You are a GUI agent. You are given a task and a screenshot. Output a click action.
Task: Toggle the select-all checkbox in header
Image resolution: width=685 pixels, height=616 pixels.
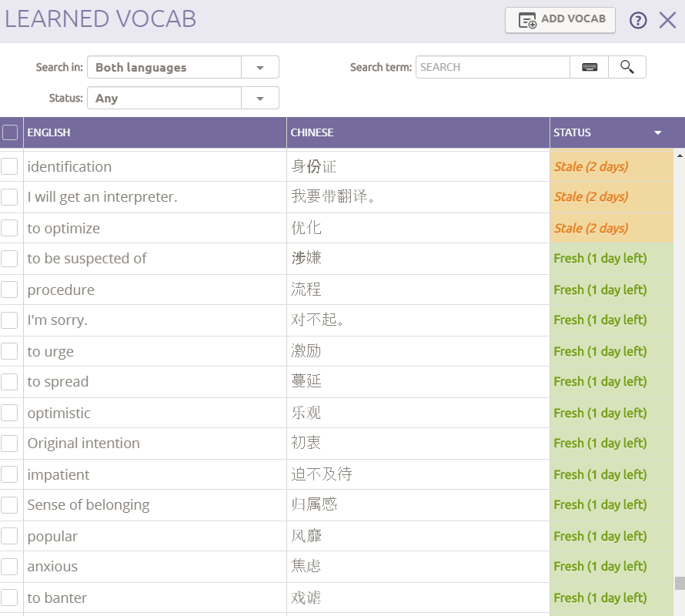tap(10, 132)
